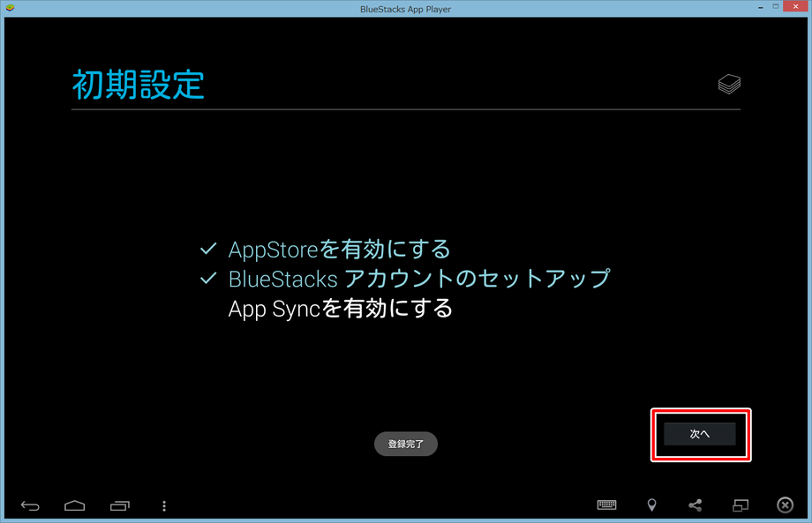
Task: Toggle full screen with the screen-size icon
Action: coord(740,505)
